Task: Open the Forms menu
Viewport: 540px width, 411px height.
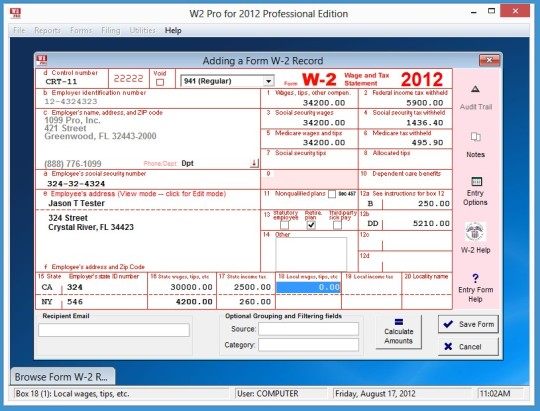Action: pyautogui.click(x=81, y=30)
